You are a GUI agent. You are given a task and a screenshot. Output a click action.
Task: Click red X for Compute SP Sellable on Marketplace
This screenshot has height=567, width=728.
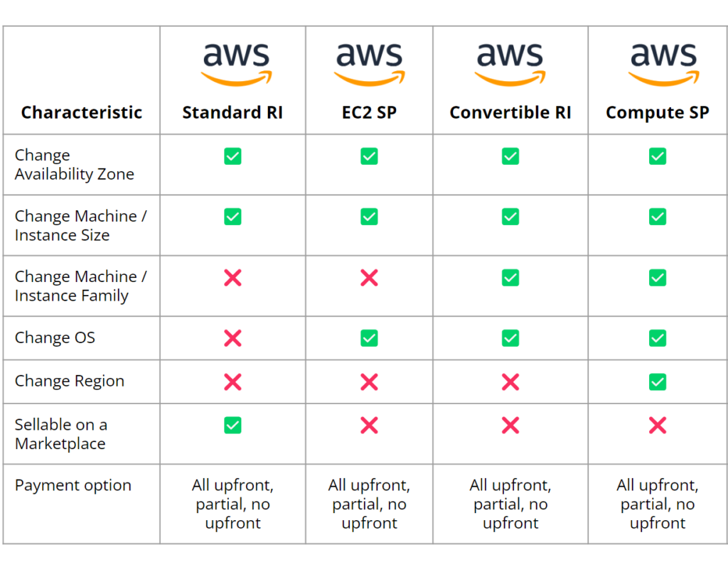[x=658, y=426]
